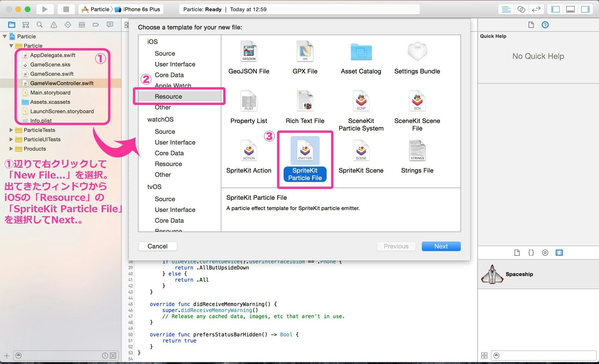This screenshot has width=599, height=364.
Task: Choose the Asset Catalog template
Action: [361, 57]
